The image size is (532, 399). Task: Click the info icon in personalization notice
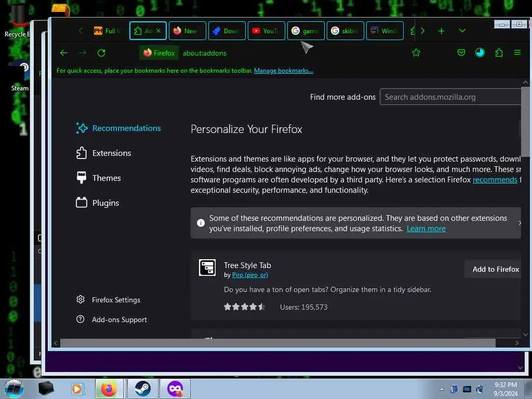[201, 223]
